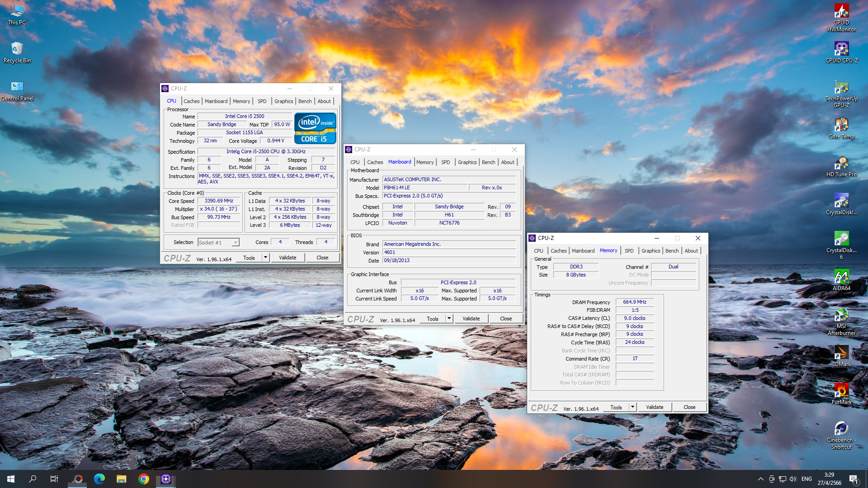Open TechPowerUp GPU-Z desktop icon
The height and width of the screenshot is (488, 868).
[x=841, y=88]
